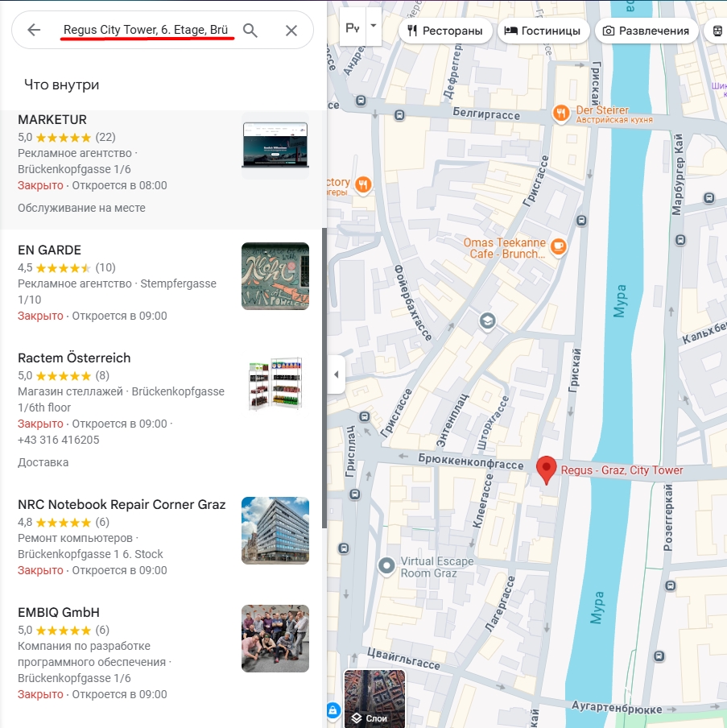This screenshot has height=728, width=727.
Task: Collapse the side panel with the arrow tab
Action: point(336,374)
